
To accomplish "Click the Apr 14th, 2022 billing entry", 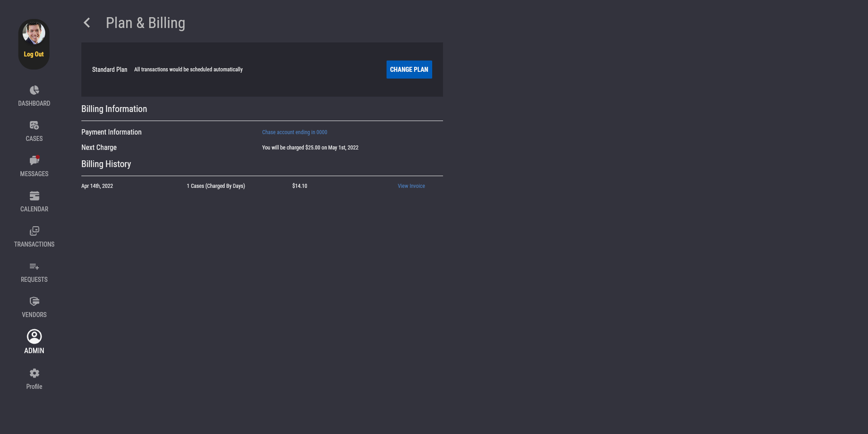I will tap(97, 186).
